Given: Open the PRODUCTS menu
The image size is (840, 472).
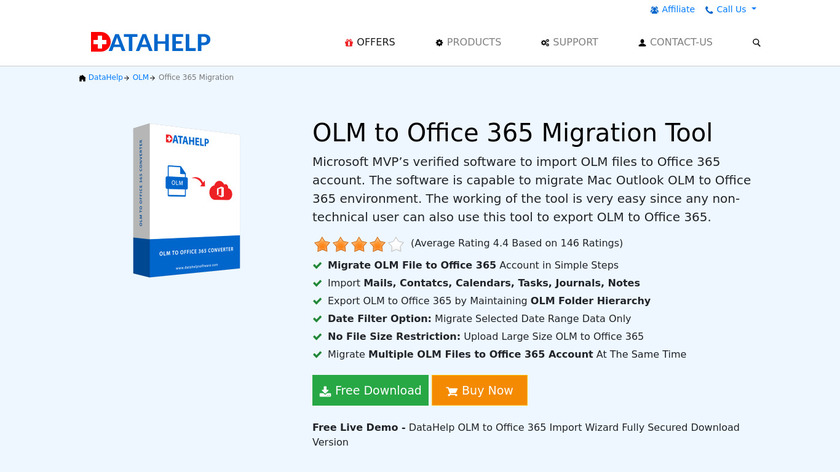Looking at the screenshot, I should (468, 42).
